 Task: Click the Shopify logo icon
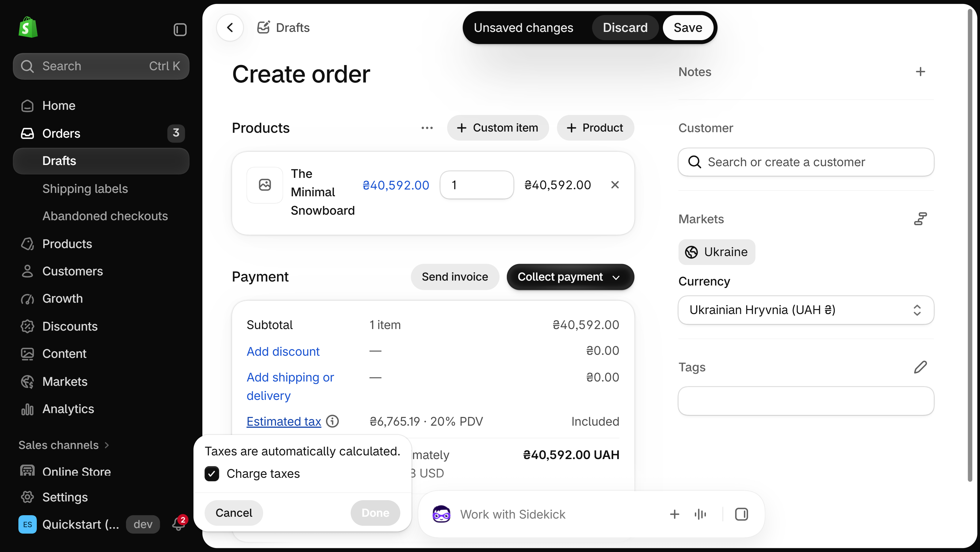tap(28, 27)
